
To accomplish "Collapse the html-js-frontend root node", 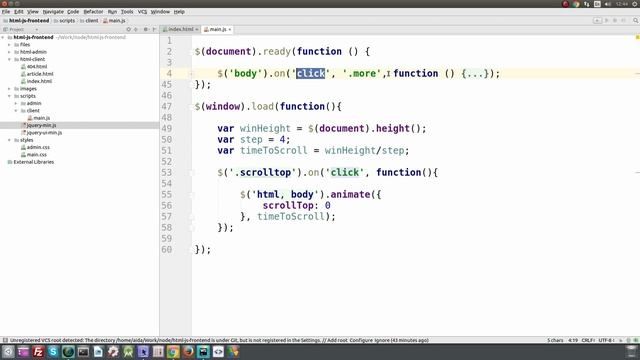I will (3, 37).
